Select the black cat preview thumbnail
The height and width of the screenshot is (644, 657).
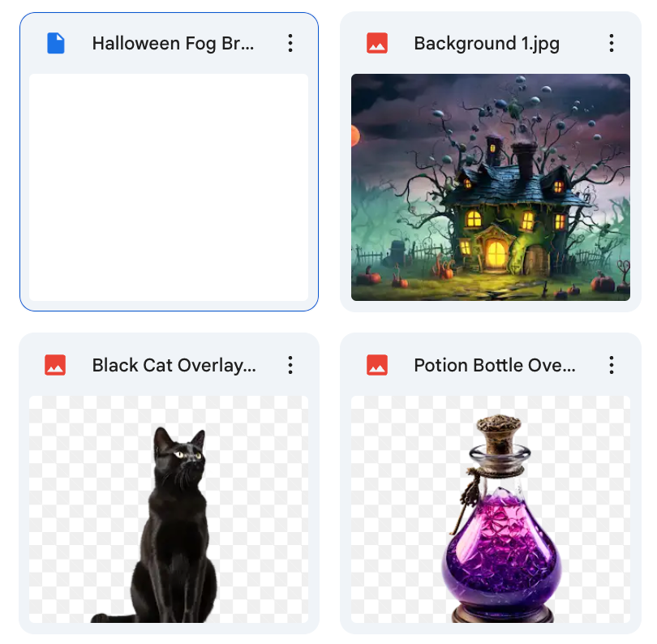click(169, 509)
